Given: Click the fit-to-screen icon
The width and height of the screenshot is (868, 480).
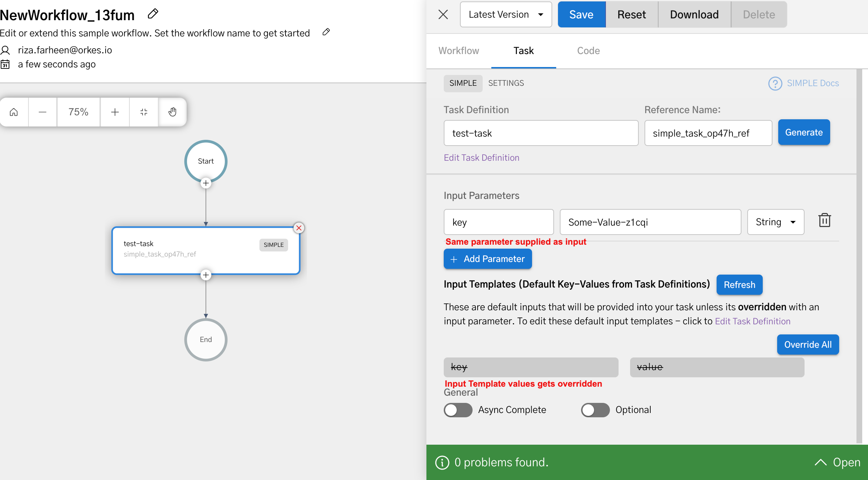Looking at the screenshot, I should pyautogui.click(x=143, y=112).
